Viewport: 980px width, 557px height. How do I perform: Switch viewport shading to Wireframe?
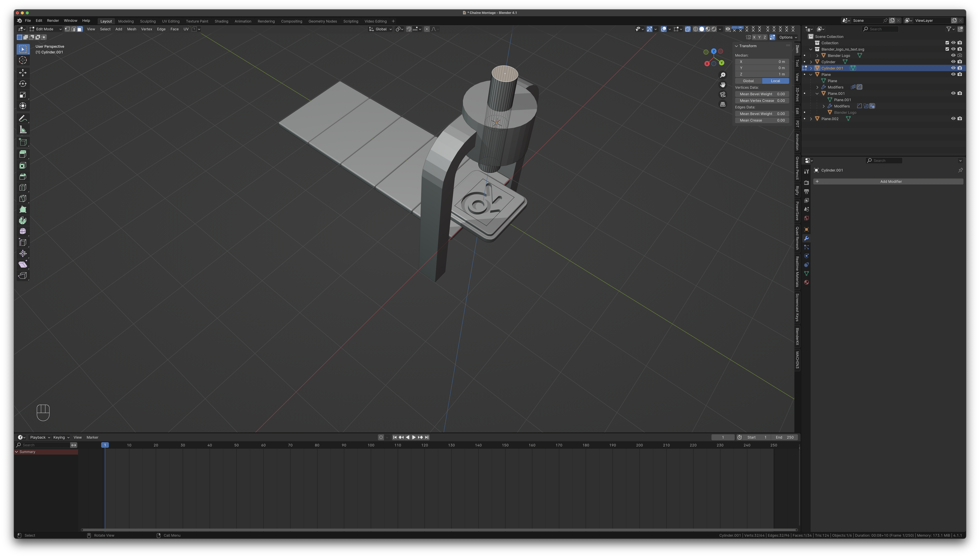click(696, 29)
